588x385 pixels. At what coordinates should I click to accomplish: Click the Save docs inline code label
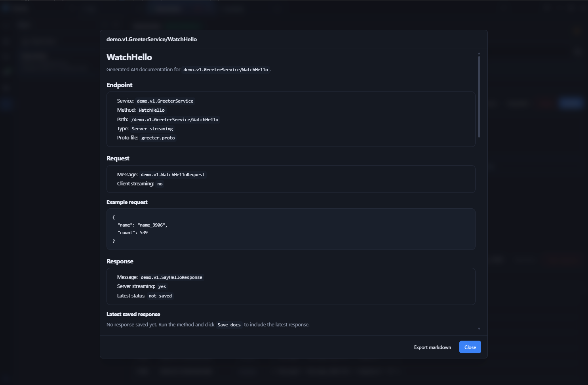[229, 325]
